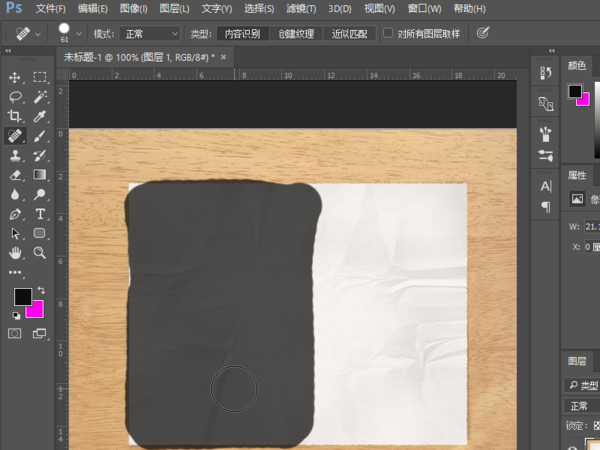Open the Image menu
Image resolution: width=600 pixels, height=450 pixels.
point(134,8)
